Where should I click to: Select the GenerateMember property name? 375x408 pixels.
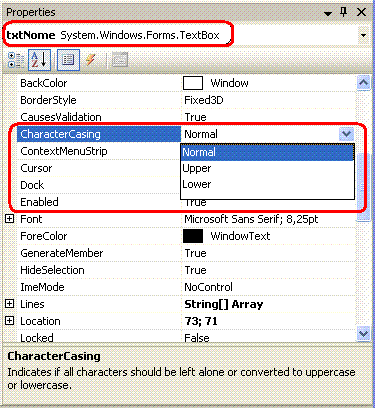click(62, 253)
